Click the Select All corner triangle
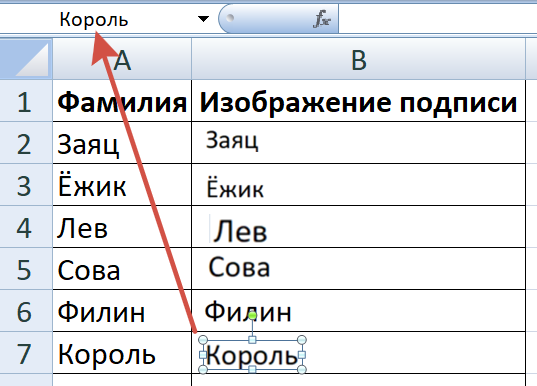537x386 pixels. click(26, 59)
